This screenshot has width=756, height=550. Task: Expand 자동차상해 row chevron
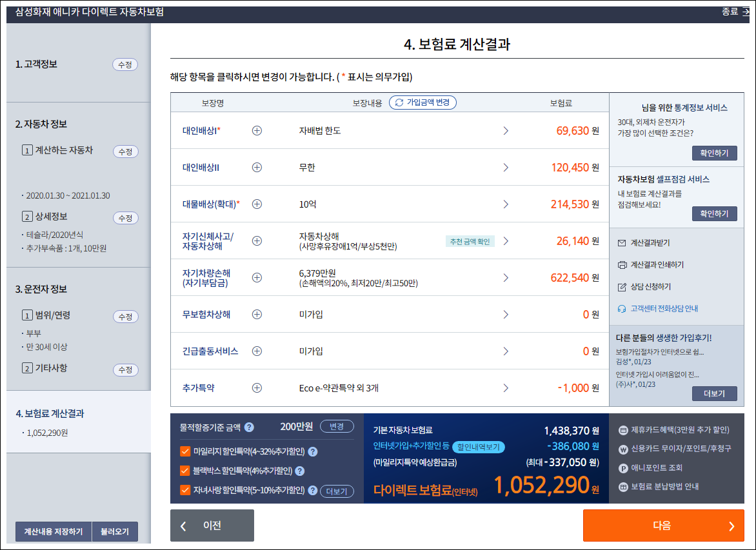(x=506, y=241)
